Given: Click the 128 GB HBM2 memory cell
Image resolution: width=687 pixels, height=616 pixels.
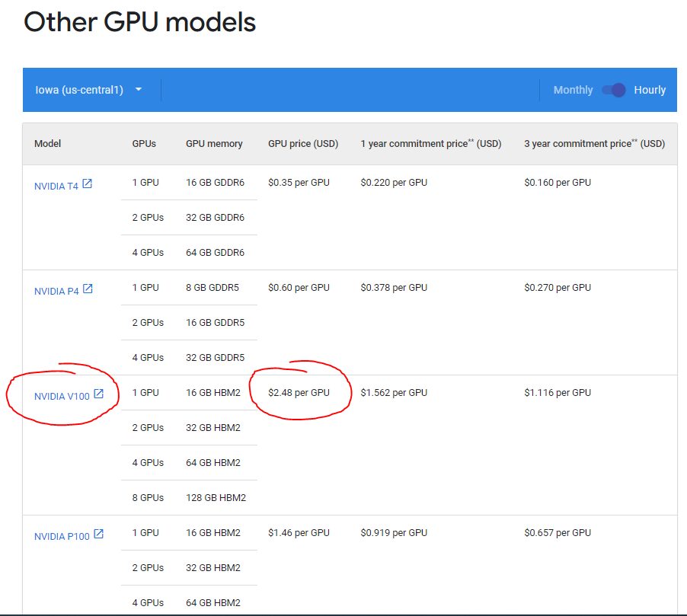Looking at the screenshot, I should [x=216, y=498].
